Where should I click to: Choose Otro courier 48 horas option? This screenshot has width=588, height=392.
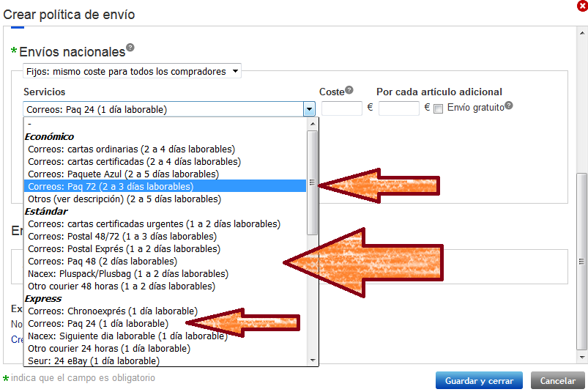click(165, 286)
